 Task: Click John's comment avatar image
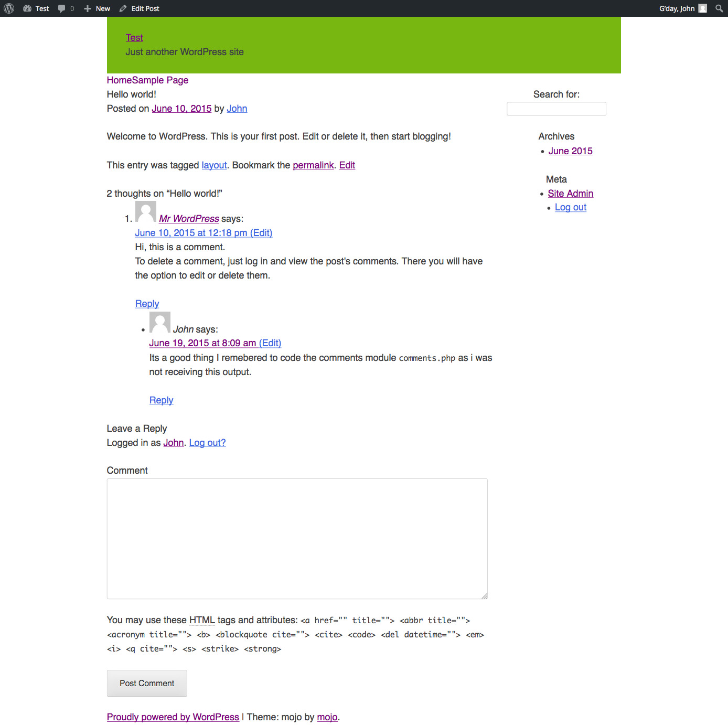[160, 322]
